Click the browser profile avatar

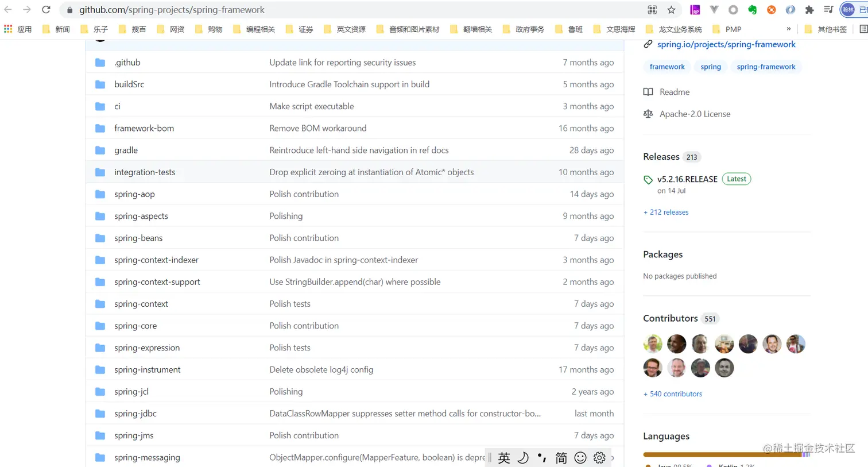pyautogui.click(x=848, y=10)
